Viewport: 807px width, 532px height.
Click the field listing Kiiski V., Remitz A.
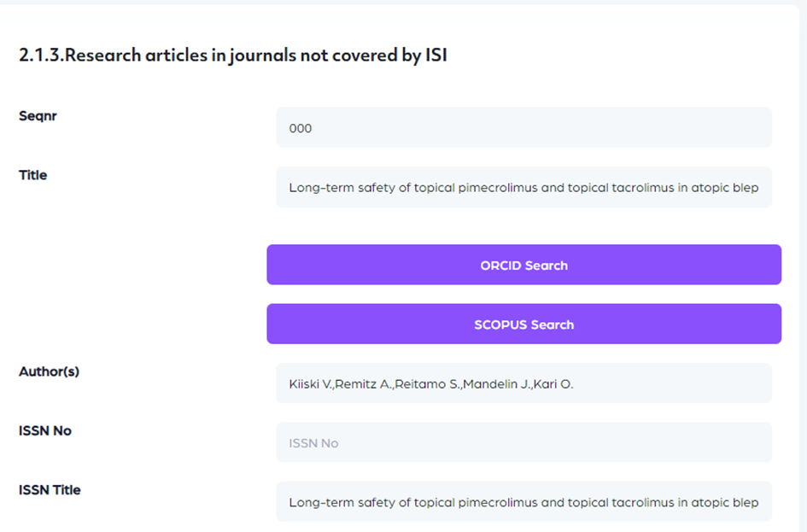[x=523, y=383]
